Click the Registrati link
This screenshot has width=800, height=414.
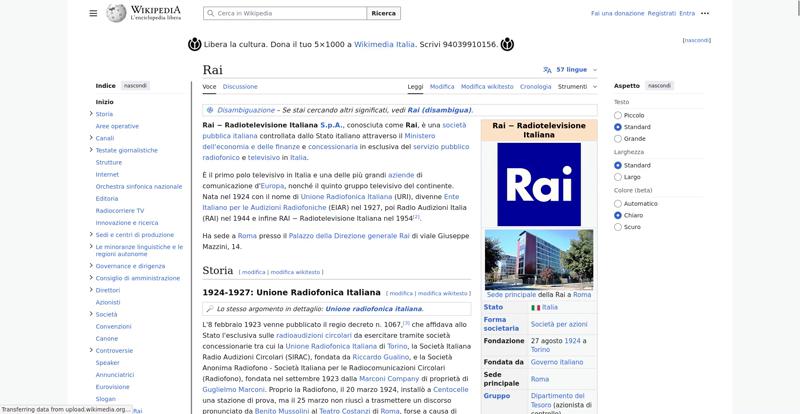[x=662, y=13]
